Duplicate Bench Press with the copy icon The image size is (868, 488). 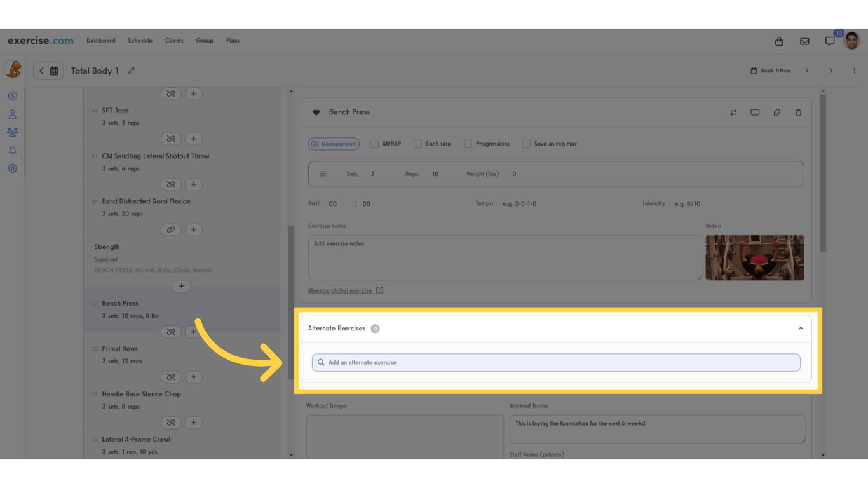pyautogui.click(x=776, y=112)
